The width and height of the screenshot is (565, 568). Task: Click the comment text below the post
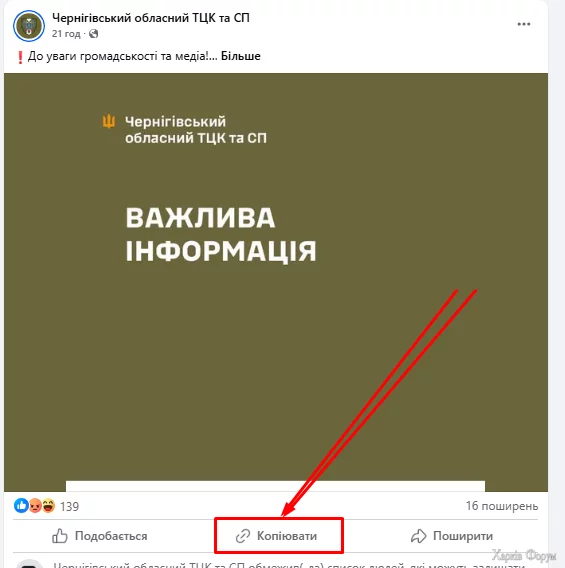(289, 565)
